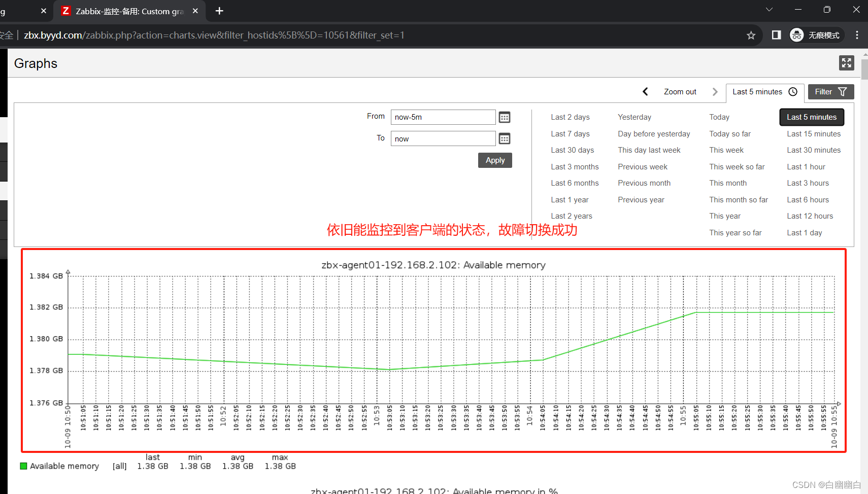Image resolution: width=868 pixels, height=494 pixels.
Task: Select Last 3 months range
Action: click(575, 167)
